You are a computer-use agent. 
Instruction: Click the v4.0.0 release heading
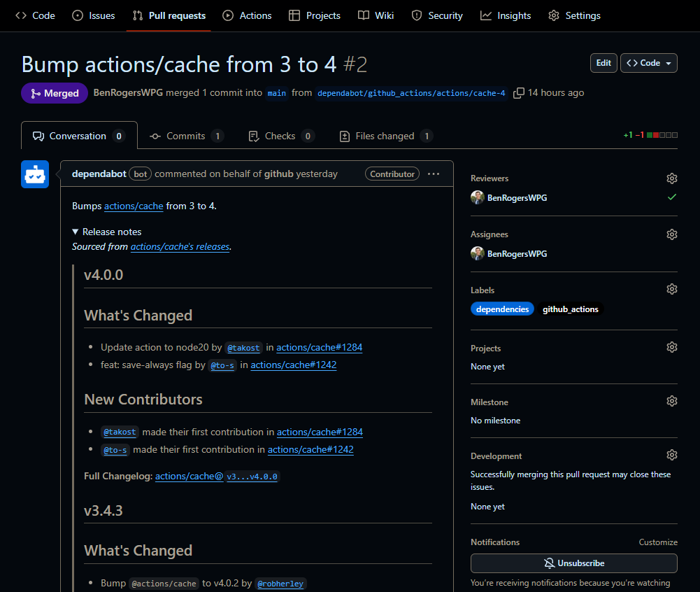(103, 275)
